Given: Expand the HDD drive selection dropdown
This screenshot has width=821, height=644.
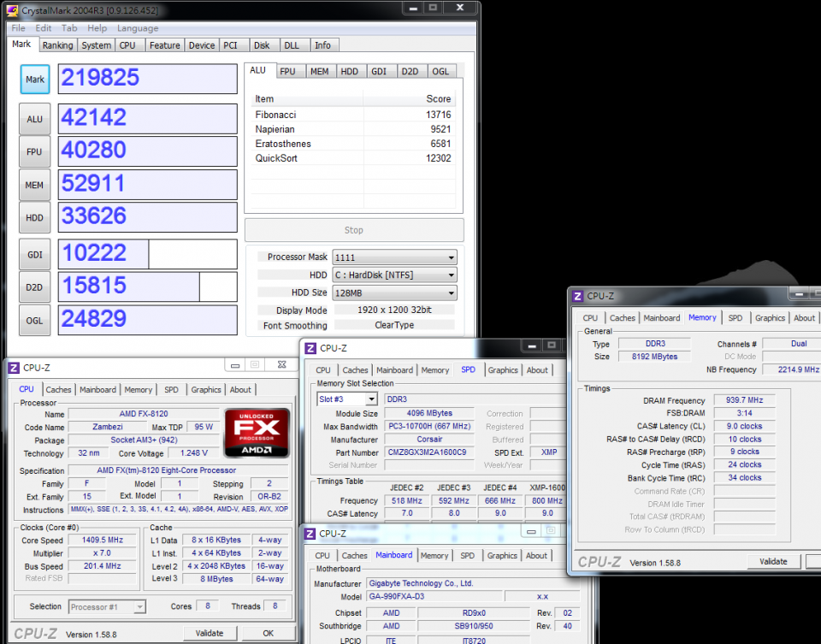Looking at the screenshot, I should [394, 275].
